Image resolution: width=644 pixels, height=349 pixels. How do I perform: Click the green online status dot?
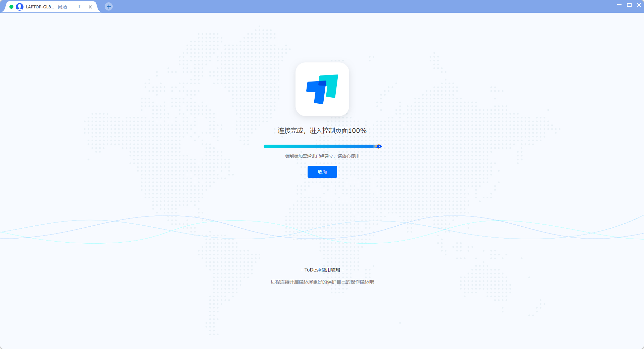pos(11,7)
